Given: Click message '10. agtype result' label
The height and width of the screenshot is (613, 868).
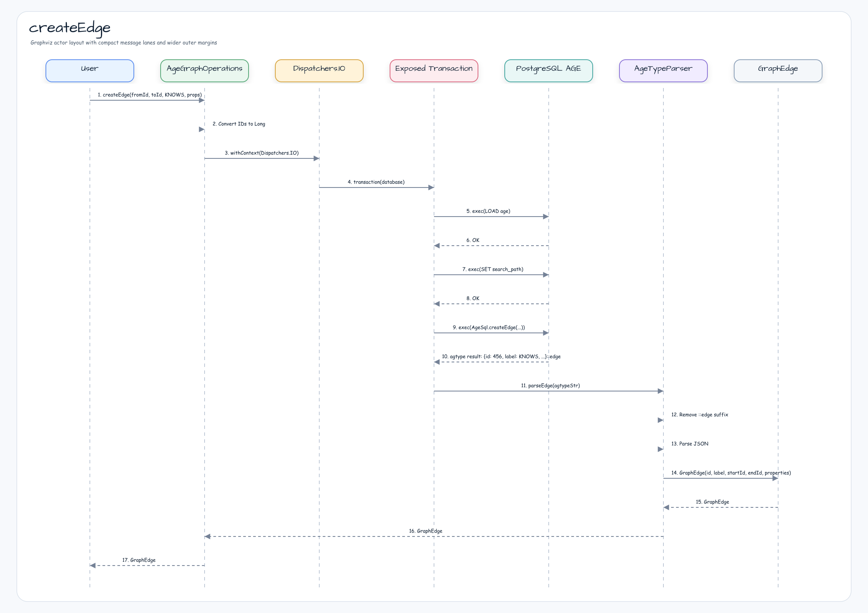Looking at the screenshot, I should pyautogui.click(x=501, y=357).
